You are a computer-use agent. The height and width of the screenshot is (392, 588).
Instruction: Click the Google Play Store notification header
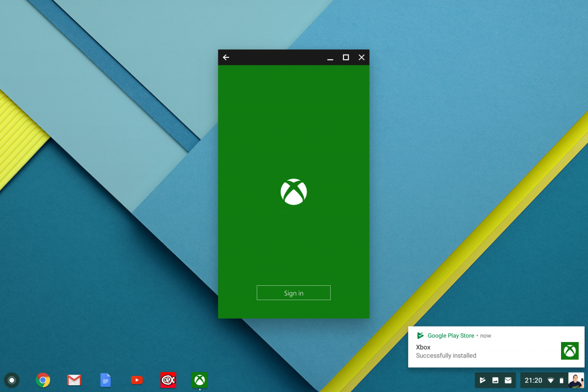coord(450,336)
